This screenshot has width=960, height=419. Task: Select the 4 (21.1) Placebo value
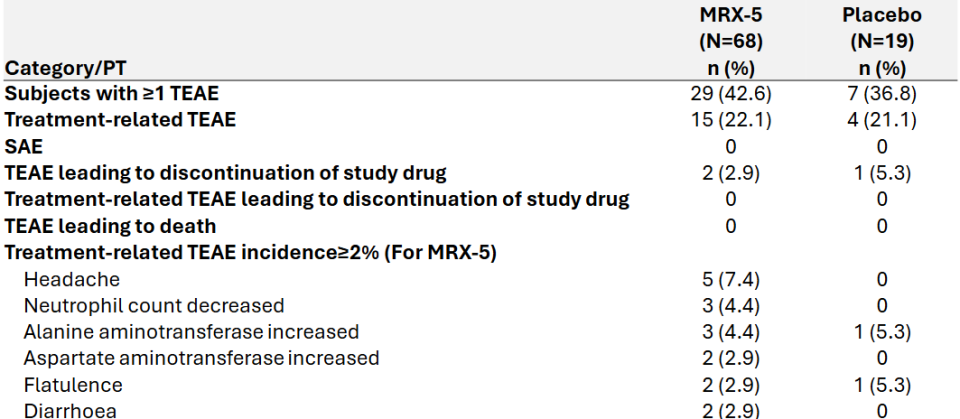(882, 120)
